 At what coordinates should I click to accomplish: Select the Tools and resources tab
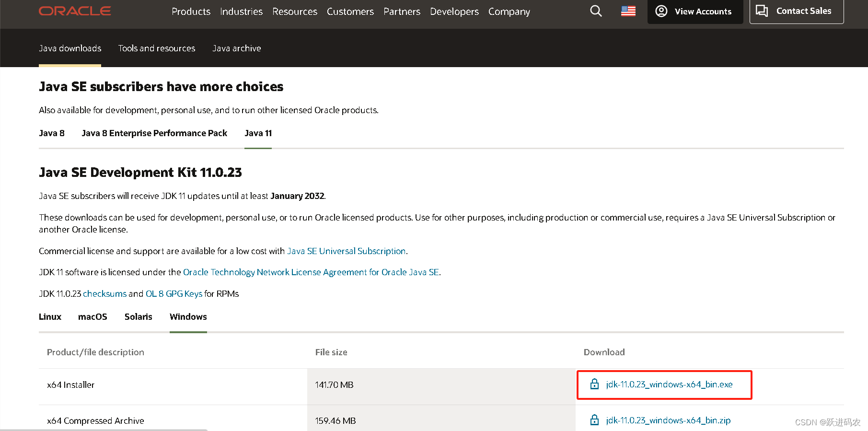click(x=157, y=48)
